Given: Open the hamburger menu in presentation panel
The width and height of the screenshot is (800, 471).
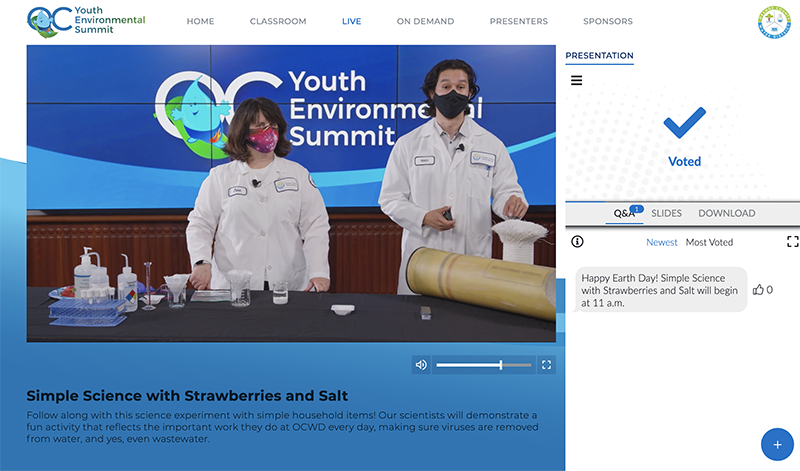Looking at the screenshot, I should pyautogui.click(x=577, y=80).
